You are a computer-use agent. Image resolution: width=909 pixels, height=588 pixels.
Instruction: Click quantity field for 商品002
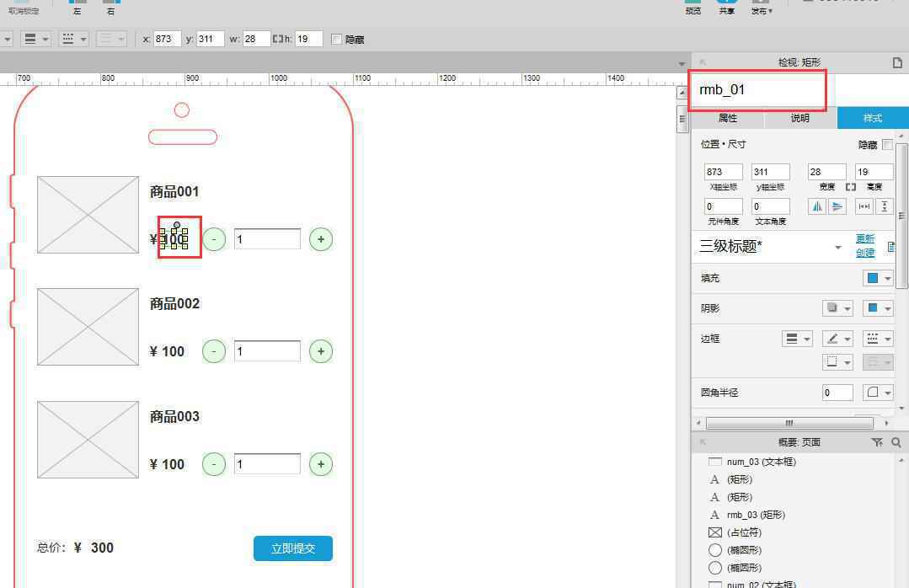(267, 350)
